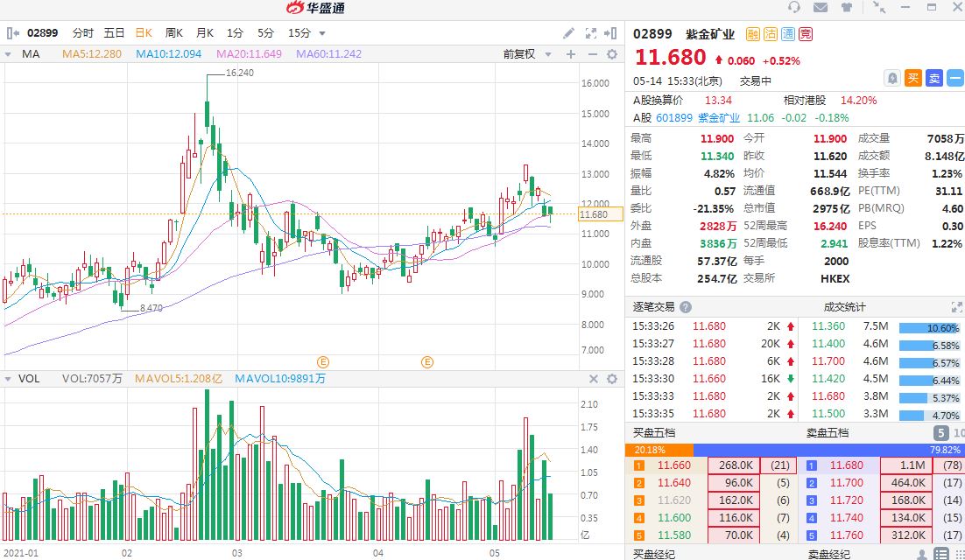This screenshot has height=560, width=965.
Task: Select the 1分 one-minute chart
Action: click(235, 33)
